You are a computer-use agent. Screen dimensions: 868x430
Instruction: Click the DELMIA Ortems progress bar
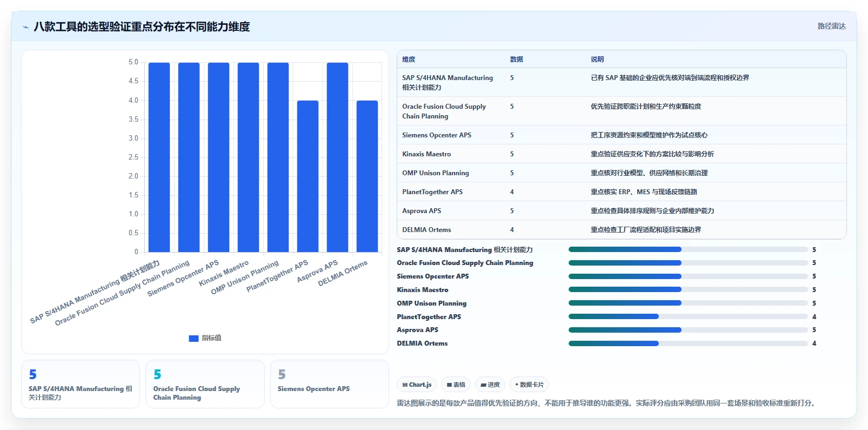tap(688, 343)
